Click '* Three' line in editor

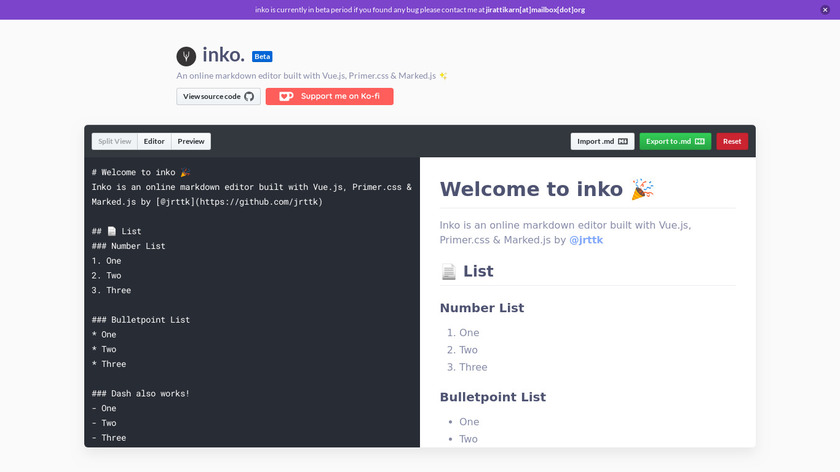[109, 364]
